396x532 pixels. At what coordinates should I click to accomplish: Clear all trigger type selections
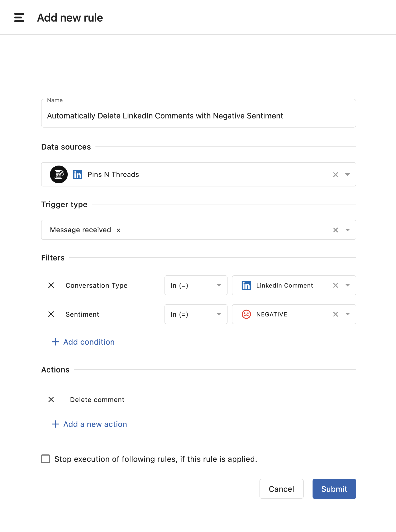(335, 230)
